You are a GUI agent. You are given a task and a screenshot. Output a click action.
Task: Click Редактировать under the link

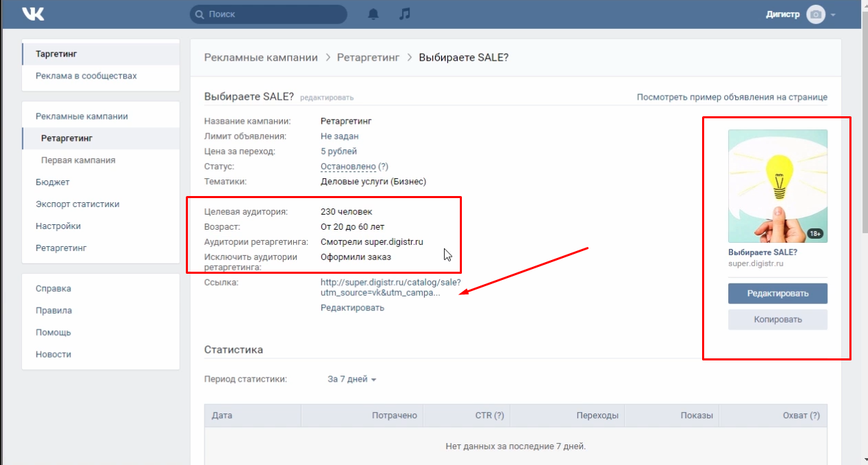352,307
